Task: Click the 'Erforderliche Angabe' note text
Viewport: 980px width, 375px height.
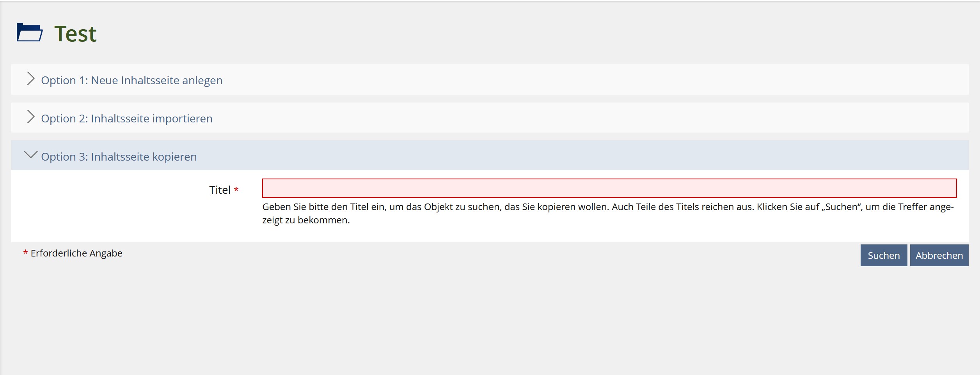Action: [76, 253]
